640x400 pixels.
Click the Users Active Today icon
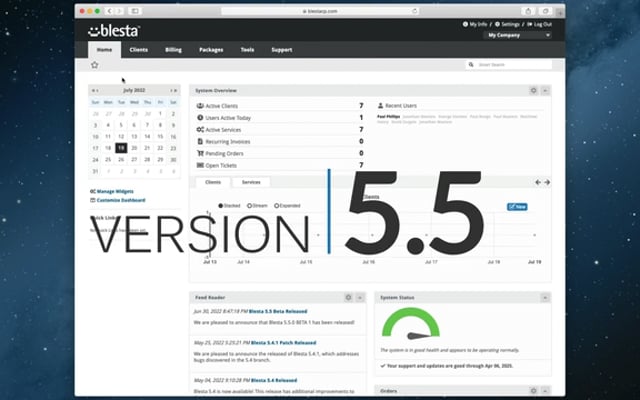click(x=200, y=118)
